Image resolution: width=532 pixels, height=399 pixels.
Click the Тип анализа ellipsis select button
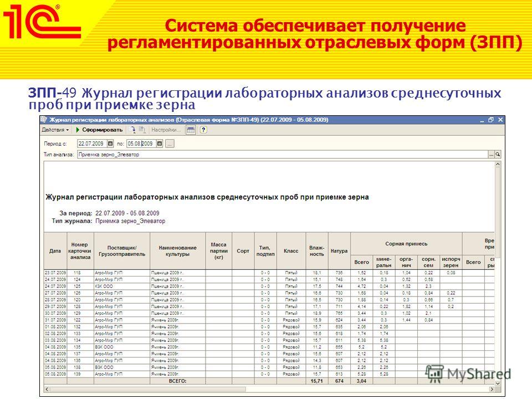(x=492, y=155)
